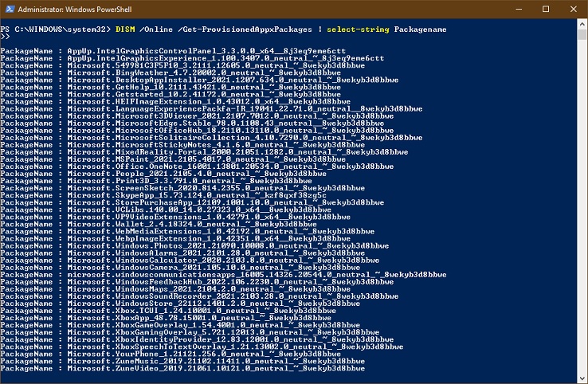Select the Microsoft.WindowsCalculator package line
This screenshot has width=588, height=384.
190,261
